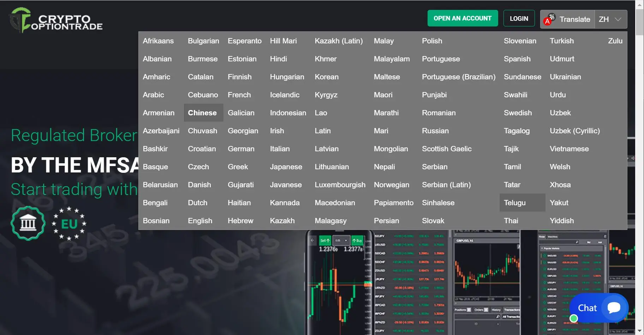Click the EU stars badge

coord(69,224)
